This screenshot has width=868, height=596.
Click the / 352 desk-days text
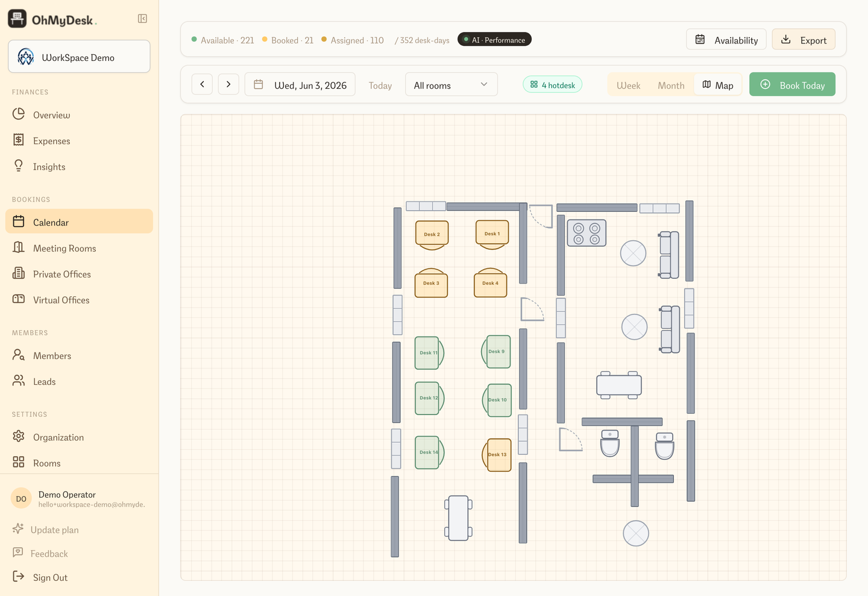tap(422, 40)
